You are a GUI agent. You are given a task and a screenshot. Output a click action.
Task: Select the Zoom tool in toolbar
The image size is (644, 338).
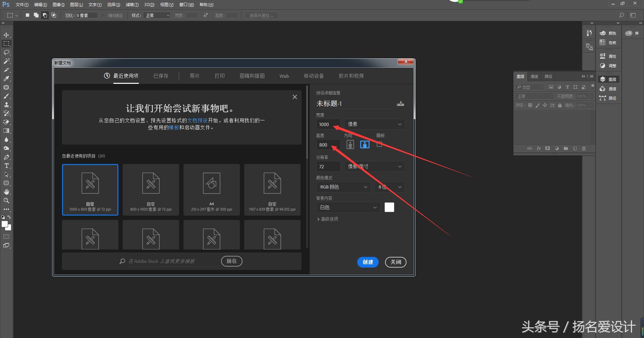click(x=7, y=201)
